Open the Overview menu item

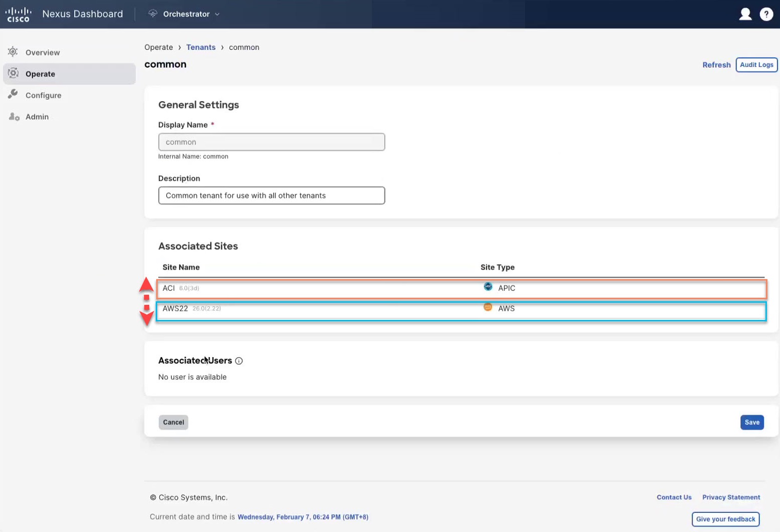click(x=42, y=52)
